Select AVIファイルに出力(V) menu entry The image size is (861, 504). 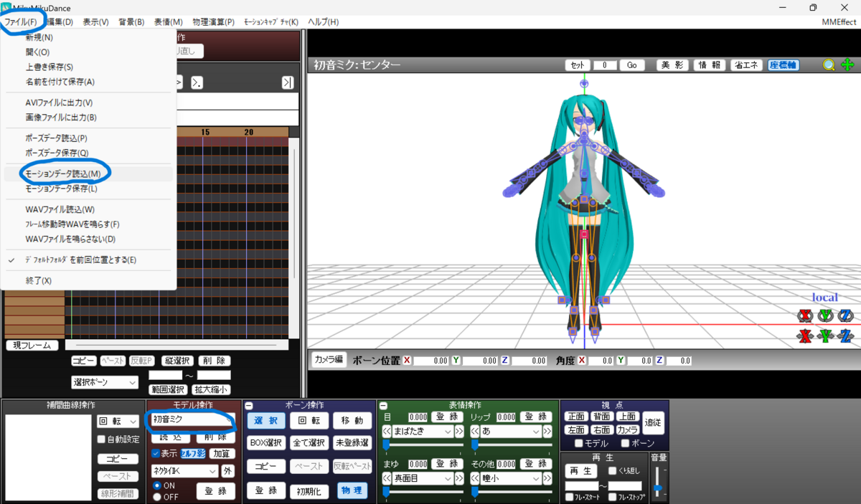click(x=59, y=103)
